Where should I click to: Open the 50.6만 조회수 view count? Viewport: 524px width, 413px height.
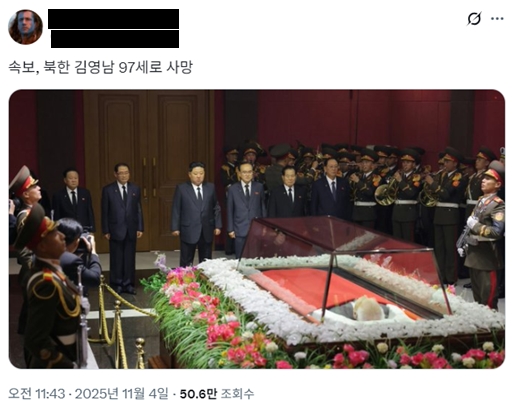pyautogui.click(x=217, y=394)
